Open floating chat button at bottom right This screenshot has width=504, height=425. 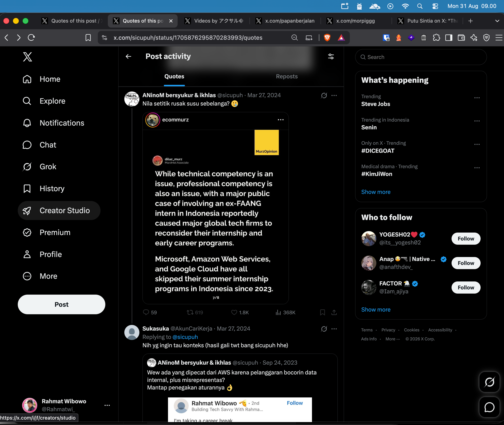pyautogui.click(x=489, y=407)
